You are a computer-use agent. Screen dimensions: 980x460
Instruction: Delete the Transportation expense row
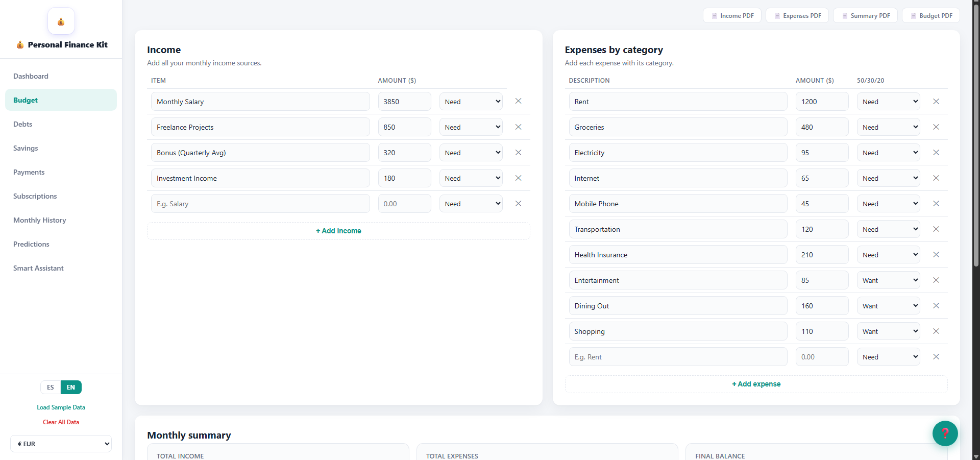point(936,229)
